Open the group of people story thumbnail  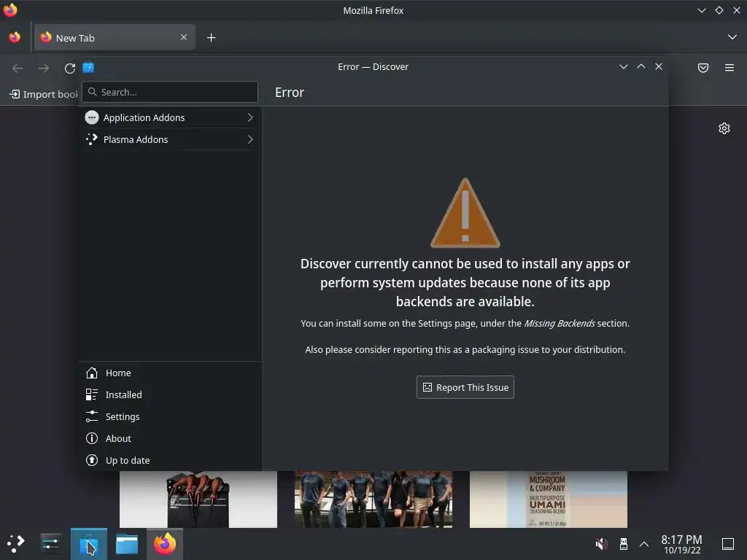click(373, 499)
